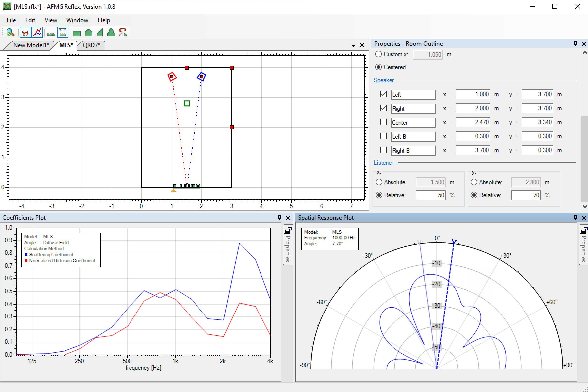Image resolution: width=588 pixels, height=392 pixels.
Task: Close the Spatial Response Plot panel
Action: (x=584, y=218)
